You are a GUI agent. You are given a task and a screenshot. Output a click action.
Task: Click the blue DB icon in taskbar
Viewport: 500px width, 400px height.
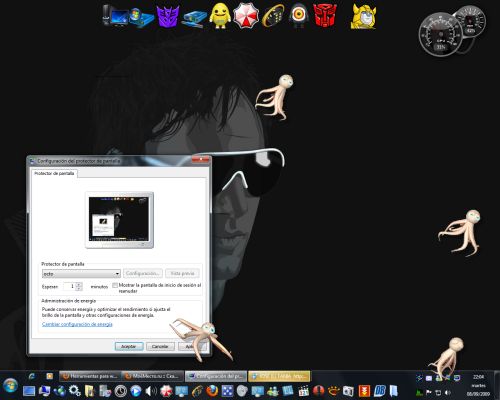[x=379, y=391]
